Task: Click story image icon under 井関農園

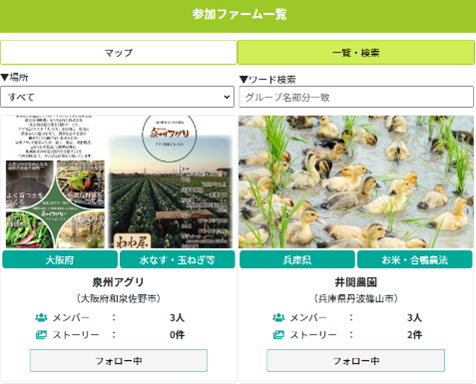Action: click(x=279, y=335)
